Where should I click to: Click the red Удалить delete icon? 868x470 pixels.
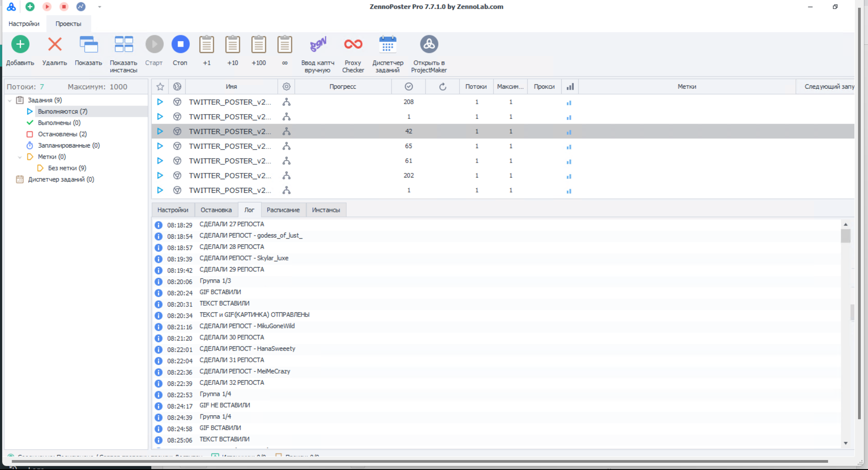55,44
